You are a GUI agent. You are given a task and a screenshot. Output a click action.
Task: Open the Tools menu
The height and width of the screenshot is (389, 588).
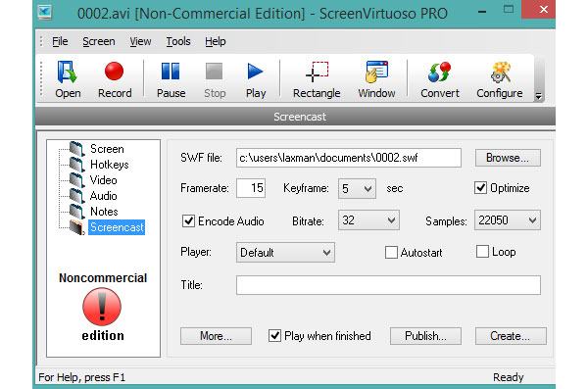point(178,41)
